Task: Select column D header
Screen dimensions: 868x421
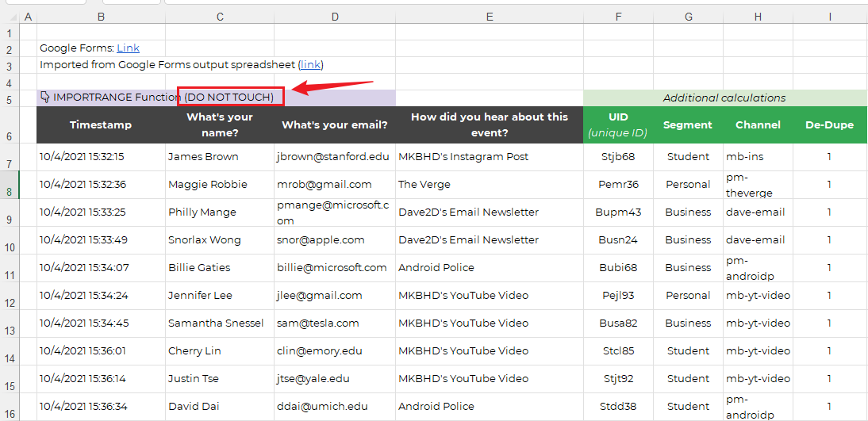Action: point(335,17)
